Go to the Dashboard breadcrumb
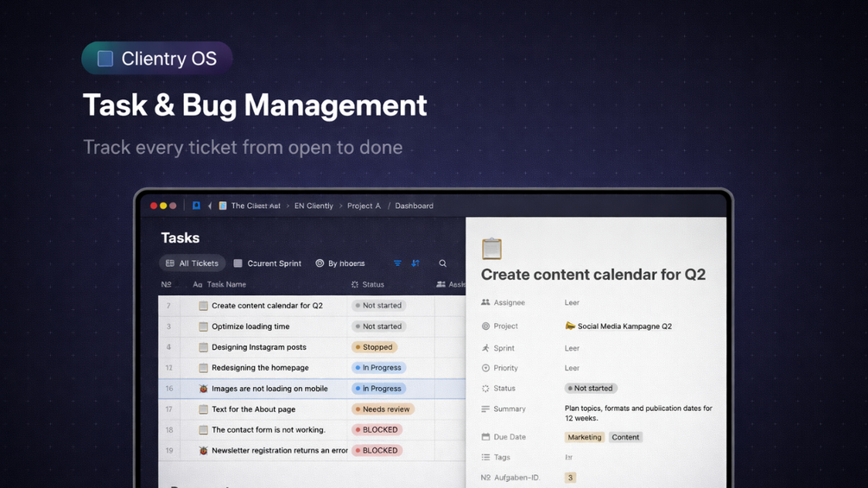This screenshot has width=868, height=488. (x=414, y=206)
